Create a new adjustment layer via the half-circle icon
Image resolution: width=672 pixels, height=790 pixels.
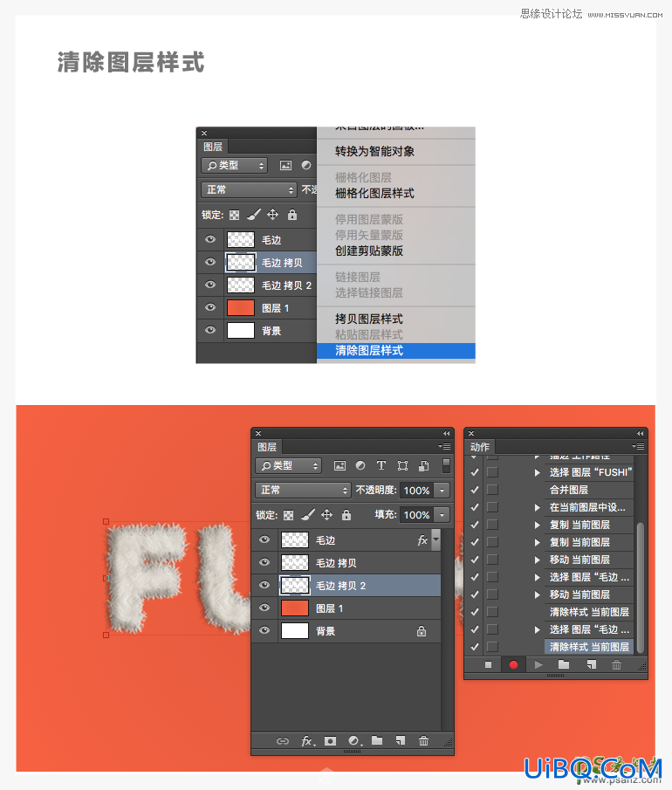pyautogui.click(x=354, y=740)
